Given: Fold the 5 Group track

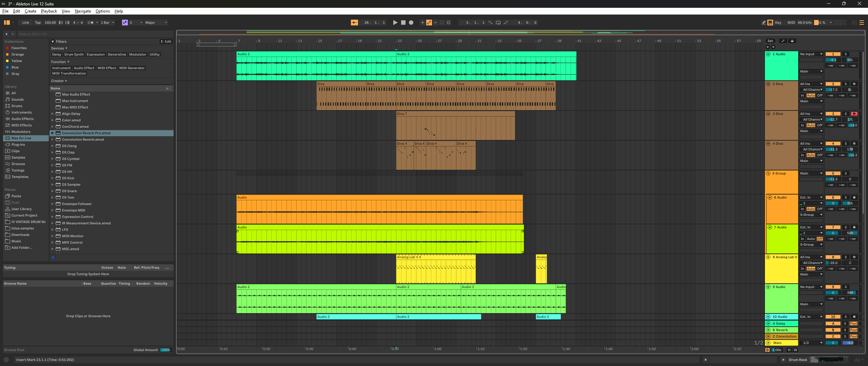Looking at the screenshot, I should tap(768, 174).
